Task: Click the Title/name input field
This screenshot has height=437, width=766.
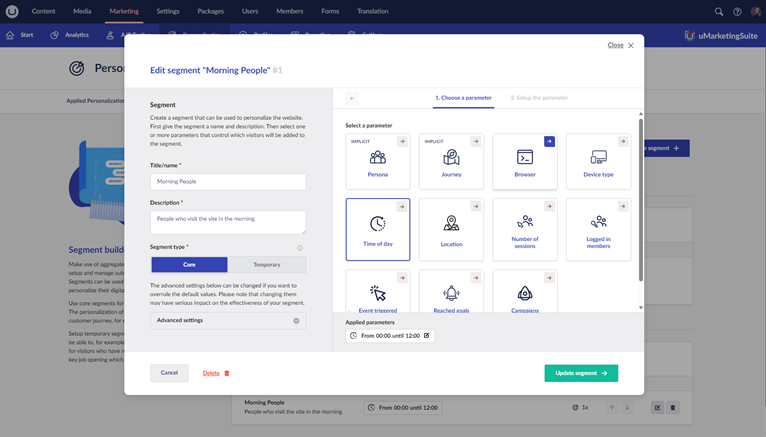Action: [x=228, y=182]
